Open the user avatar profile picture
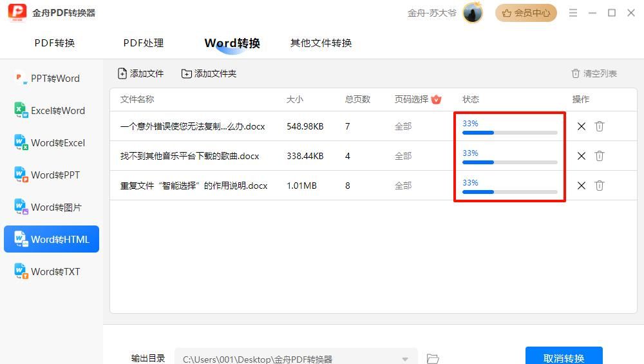 point(472,13)
